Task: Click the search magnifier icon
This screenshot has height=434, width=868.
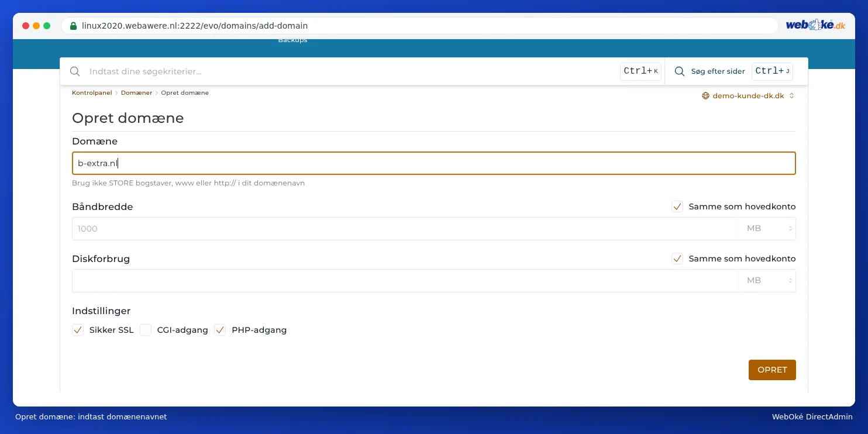Action: [75, 71]
